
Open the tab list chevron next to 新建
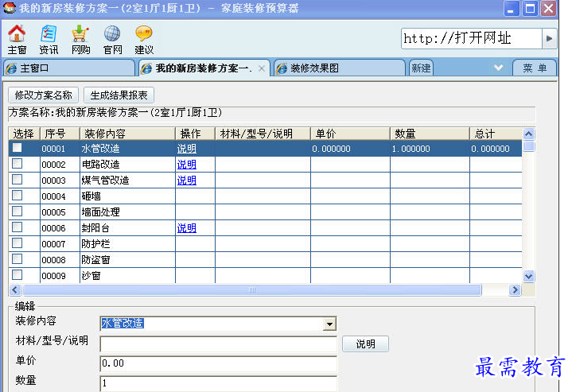[x=498, y=68]
